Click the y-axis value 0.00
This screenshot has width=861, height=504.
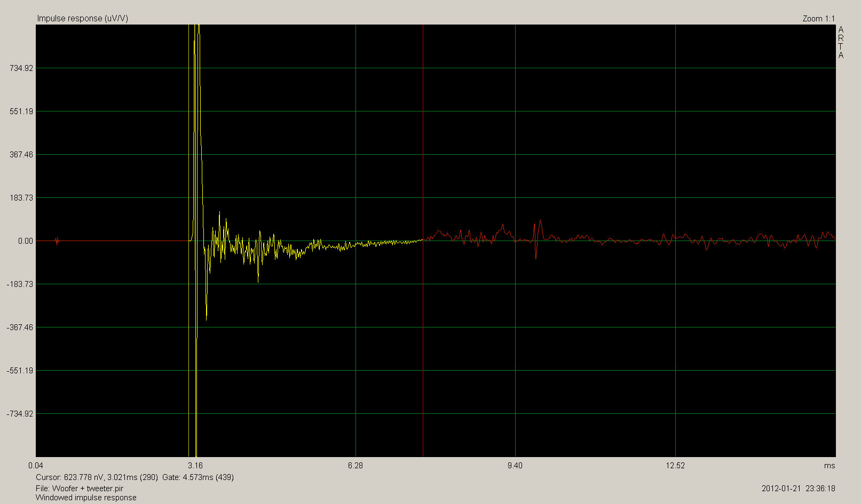click(25, 241)
